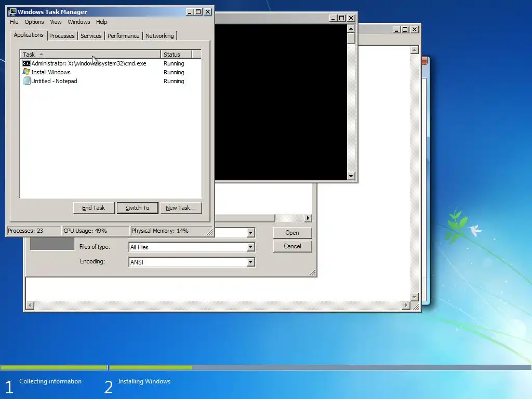532x399 pixels.
Task: Switch to the Performance tab
Action: pyautogui.click(x=123, y=36)
